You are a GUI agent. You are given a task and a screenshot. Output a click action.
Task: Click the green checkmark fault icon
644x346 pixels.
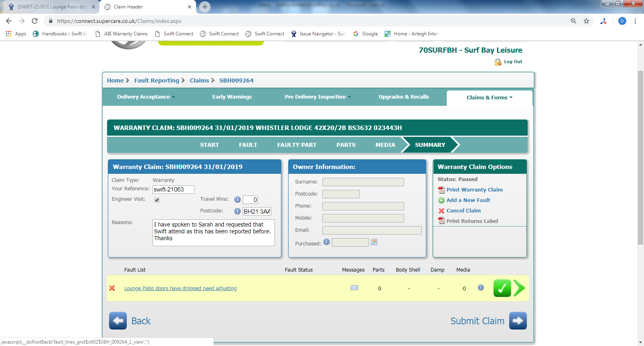502,288
